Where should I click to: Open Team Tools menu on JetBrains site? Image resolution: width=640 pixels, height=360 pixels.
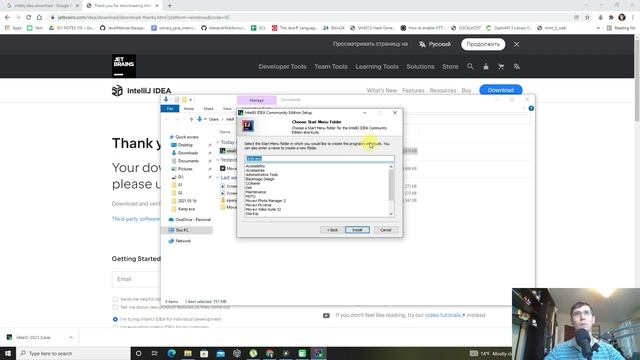pos(331,67)
